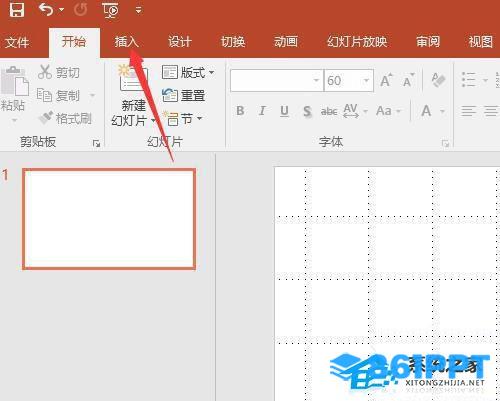The image size is (500, 401).
Task: Open the Section dropdown menu
Action: 199,118
